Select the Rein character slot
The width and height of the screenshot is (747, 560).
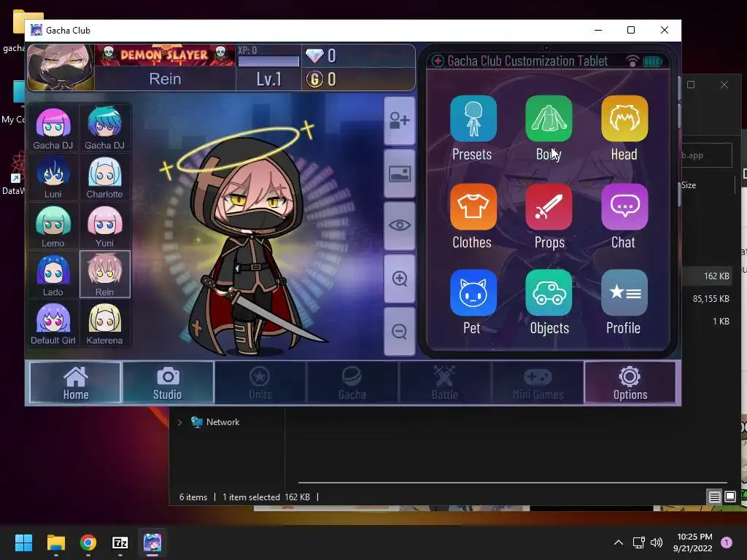104,274
